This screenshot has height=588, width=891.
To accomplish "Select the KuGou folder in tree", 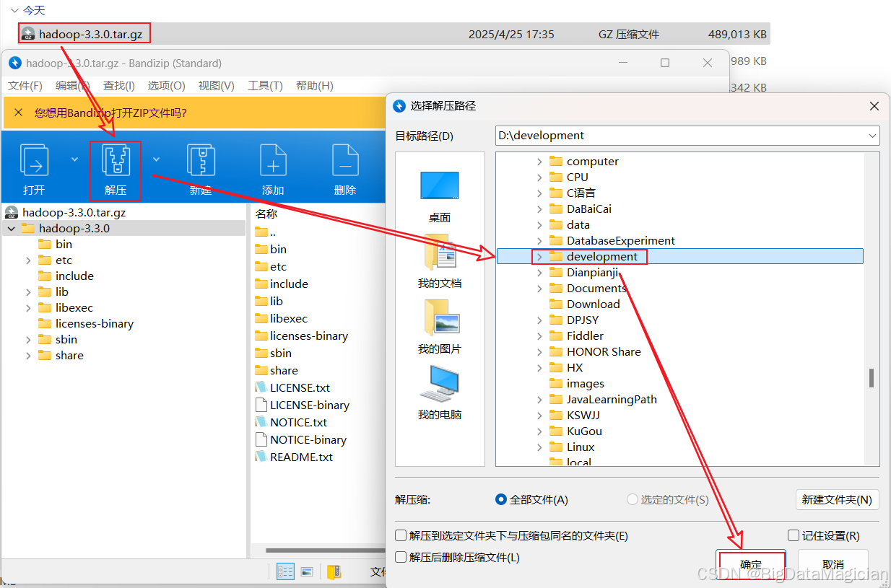I will (x=584, y=431).
